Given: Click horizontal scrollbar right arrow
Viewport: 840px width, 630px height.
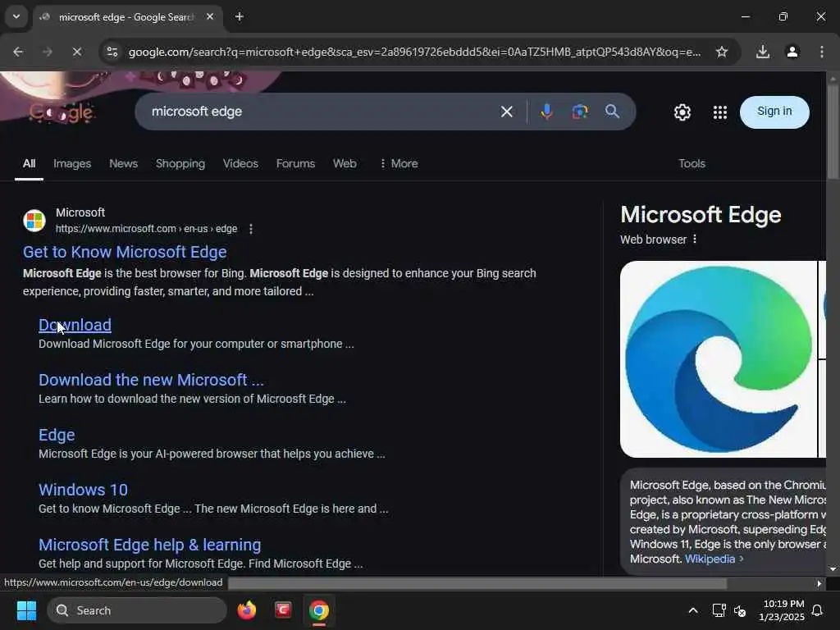Looking at the screenshot, I should click(819, 583).
